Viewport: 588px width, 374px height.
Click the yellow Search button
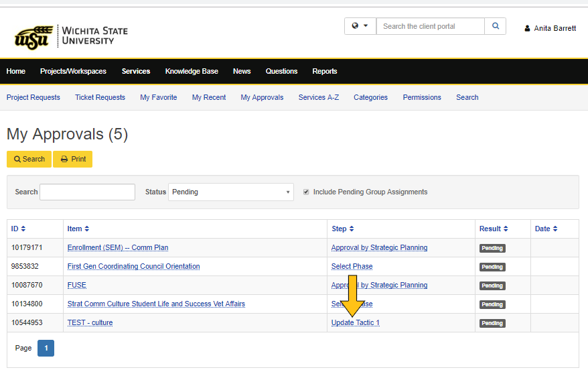(x=29, y=159)
